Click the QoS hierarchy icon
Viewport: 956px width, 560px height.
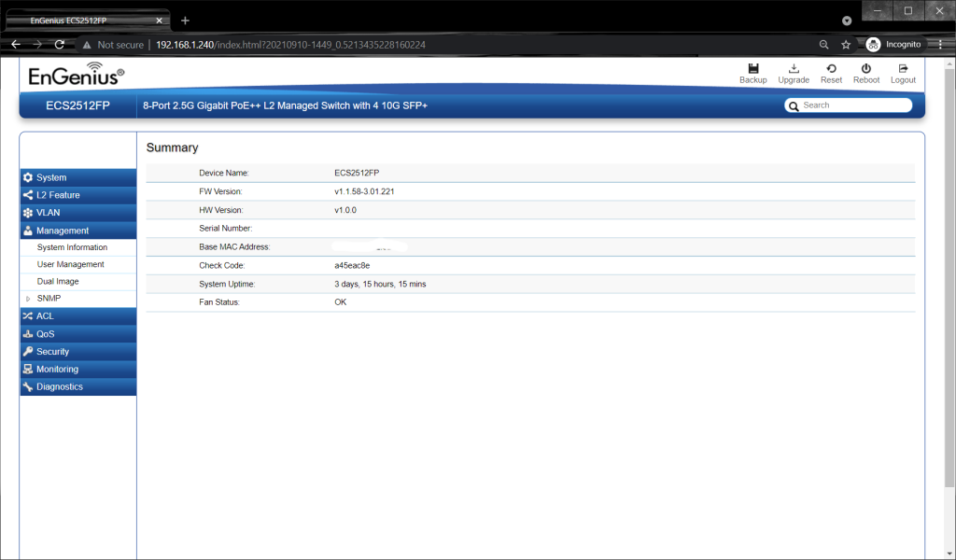coord(27,334)
